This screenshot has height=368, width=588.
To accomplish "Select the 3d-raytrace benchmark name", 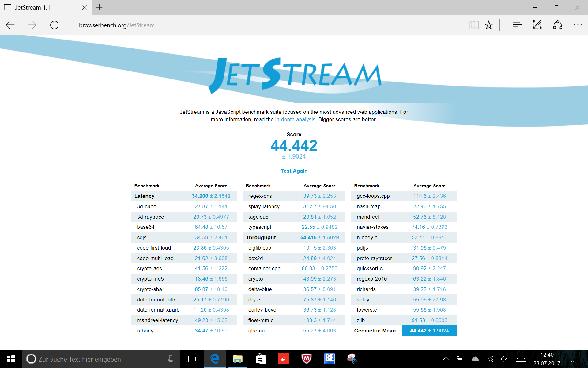I will pos(150,217).
